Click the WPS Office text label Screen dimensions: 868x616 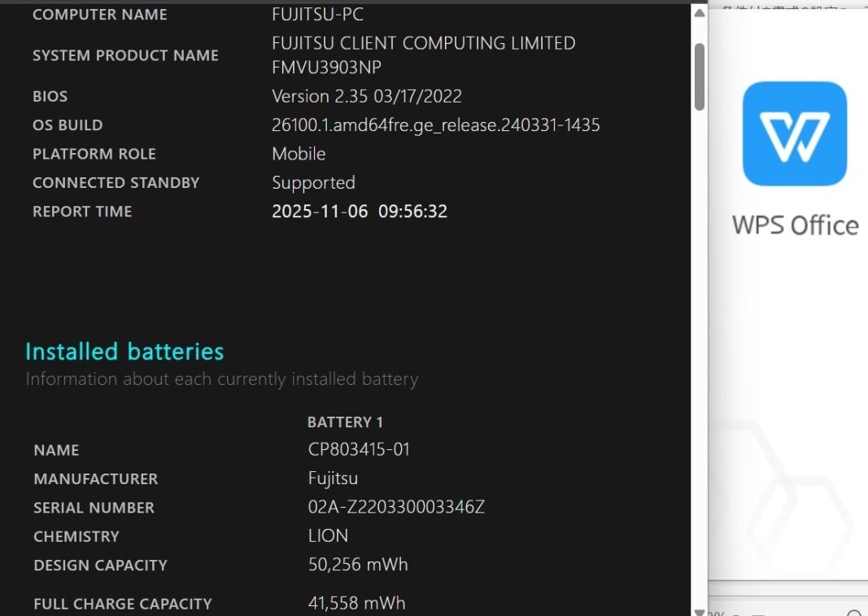coord(796,225)
